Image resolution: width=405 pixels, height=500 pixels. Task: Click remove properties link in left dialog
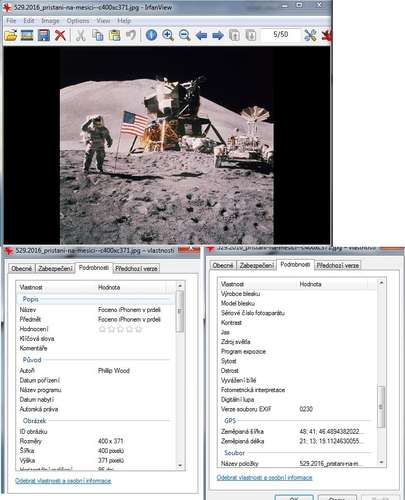coord(63,481)
